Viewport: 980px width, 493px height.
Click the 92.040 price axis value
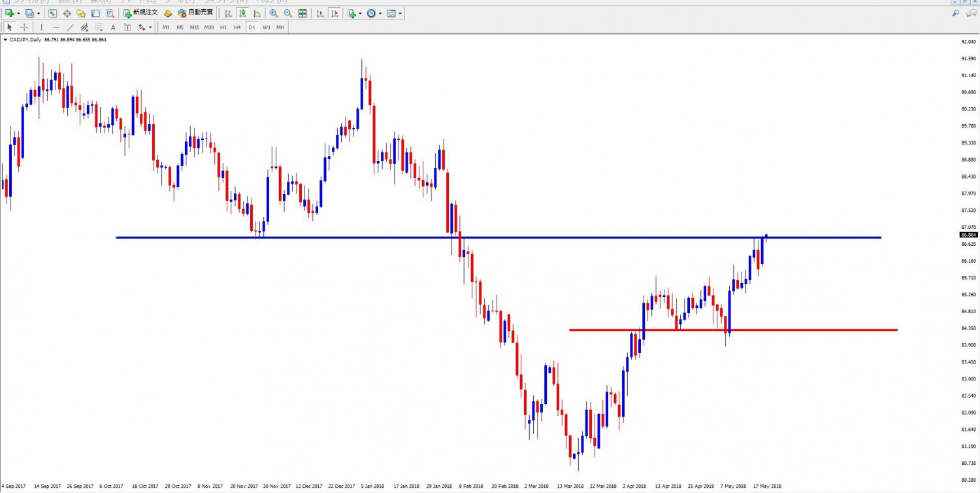pos(968,41)
